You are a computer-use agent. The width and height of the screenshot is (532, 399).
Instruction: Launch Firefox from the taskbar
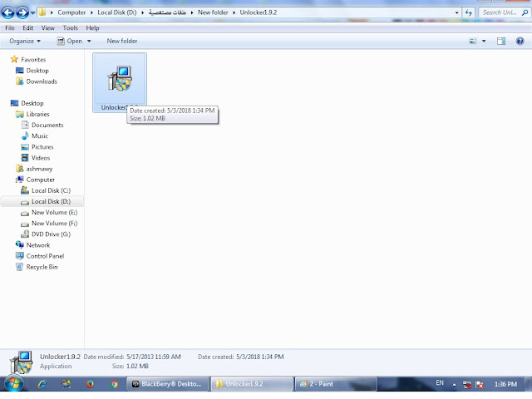coord(90,384)
